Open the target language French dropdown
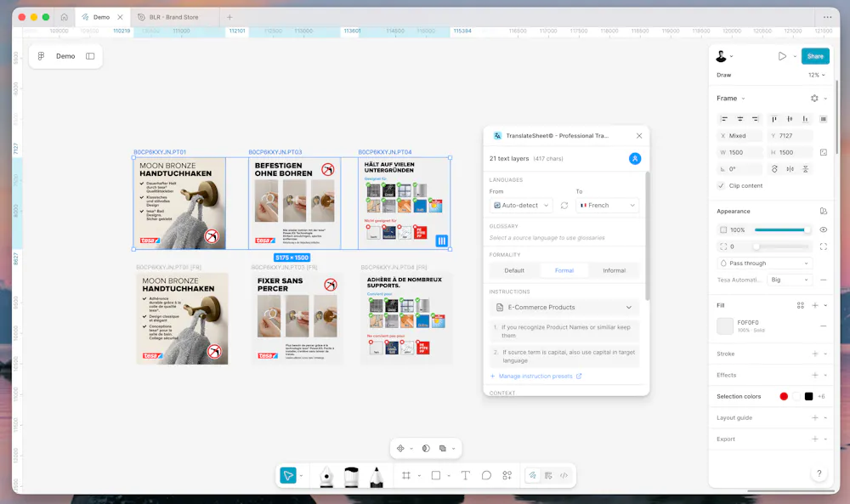The height and width of the screenshot is (504, 850). click(x=607, y=206)
